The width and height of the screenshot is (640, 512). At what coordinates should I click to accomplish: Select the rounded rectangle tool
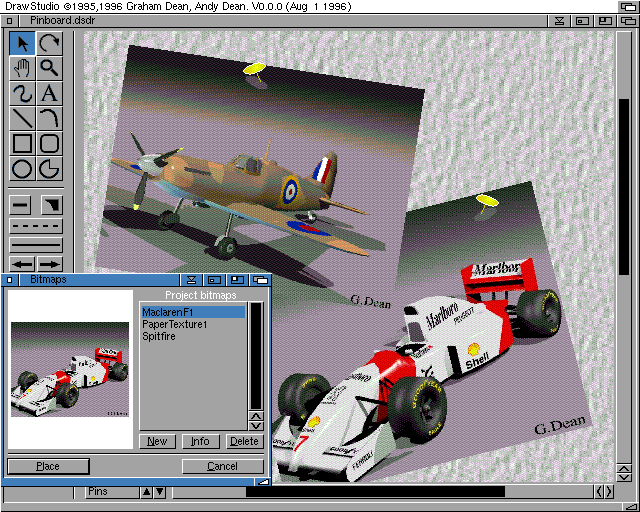[x=49, y=143]
